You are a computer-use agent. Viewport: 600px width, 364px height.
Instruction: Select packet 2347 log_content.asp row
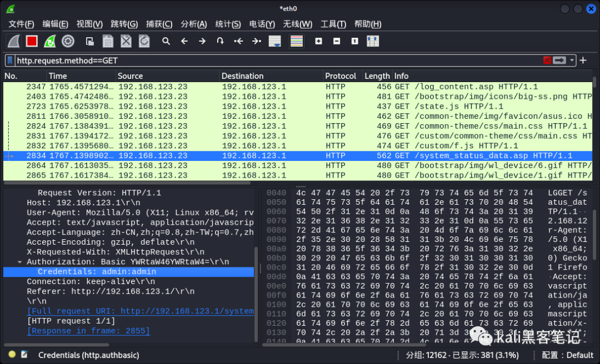pos(298,87)
